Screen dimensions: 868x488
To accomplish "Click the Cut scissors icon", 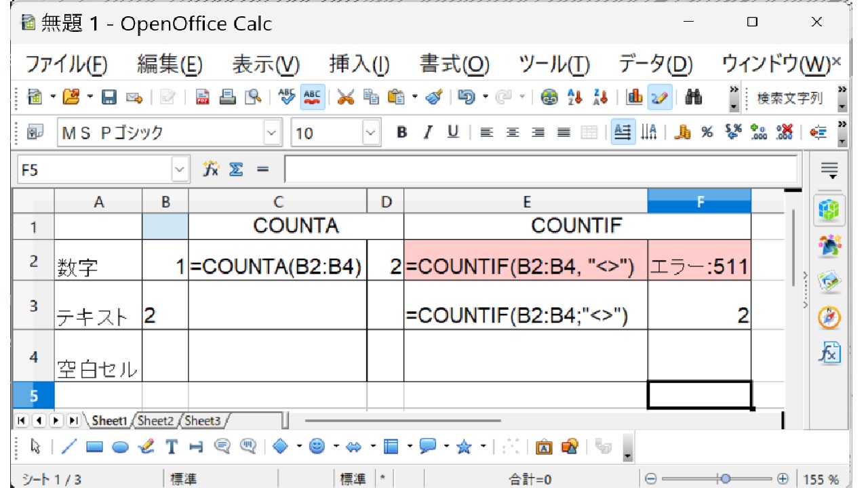I will pyautogui.click(x=346, y=98).
